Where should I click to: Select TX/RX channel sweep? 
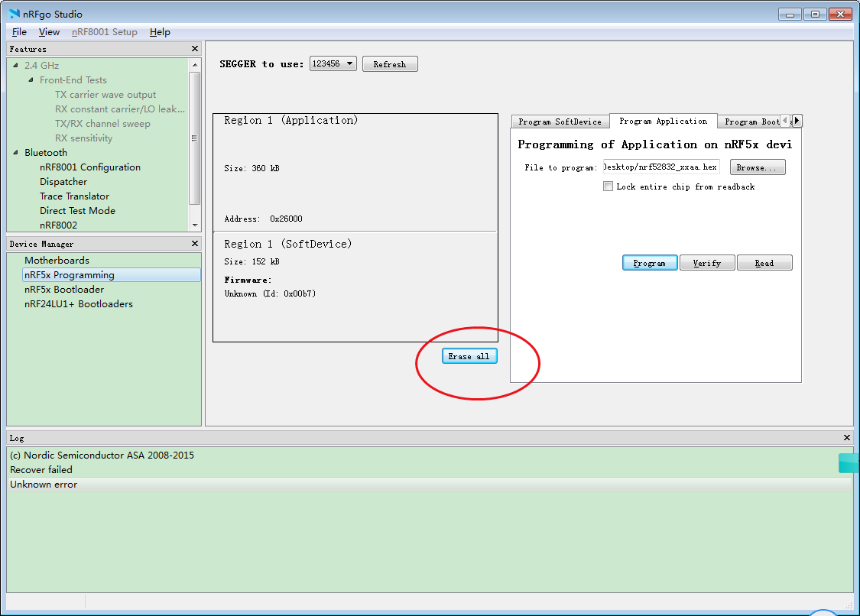[102, 123]
